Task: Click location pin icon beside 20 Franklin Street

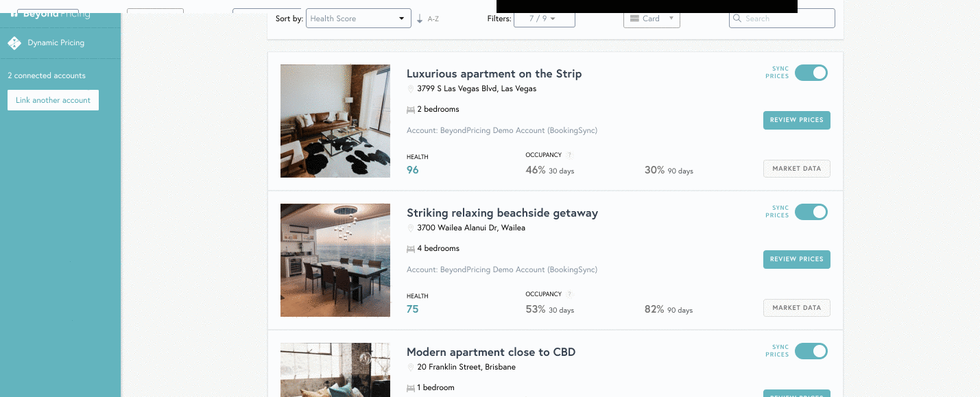Action: [411, 368]
